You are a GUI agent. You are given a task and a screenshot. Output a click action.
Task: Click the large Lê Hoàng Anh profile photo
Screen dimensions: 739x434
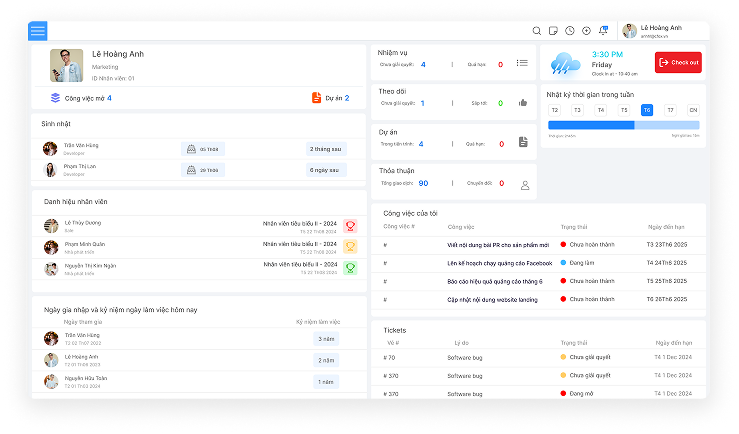pyautogui.click(x=66, y=66)
